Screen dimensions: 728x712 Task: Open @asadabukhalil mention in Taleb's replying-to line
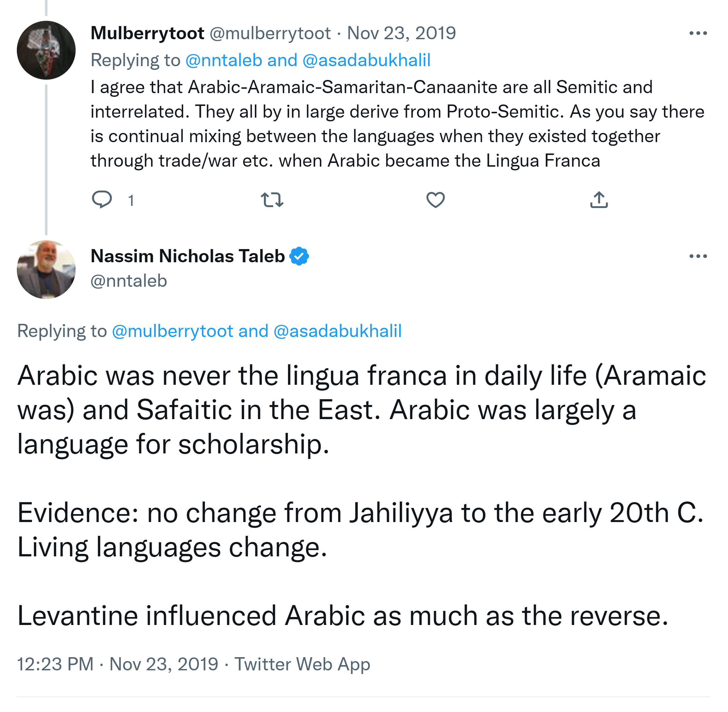click(x=337, y=331)
